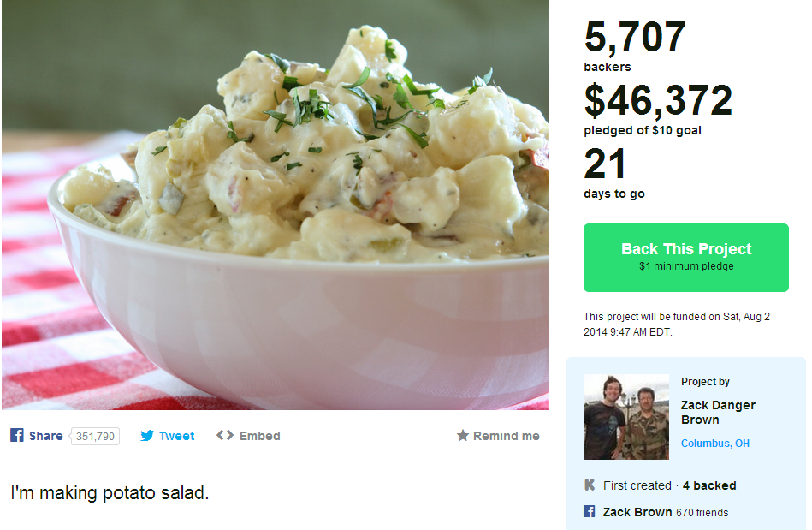Click the First created label
This screenshot has height=530, width=812.
pos(635,485)
